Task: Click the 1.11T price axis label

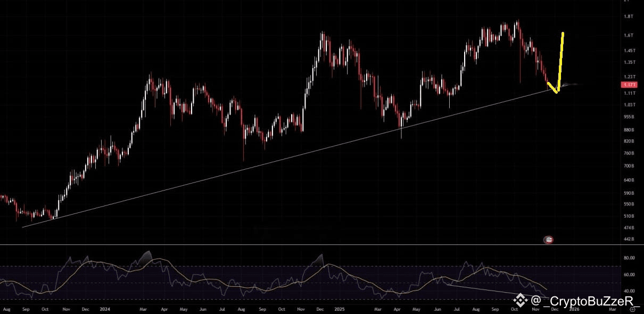Action: pyautogui.click(x=629, y=93)
